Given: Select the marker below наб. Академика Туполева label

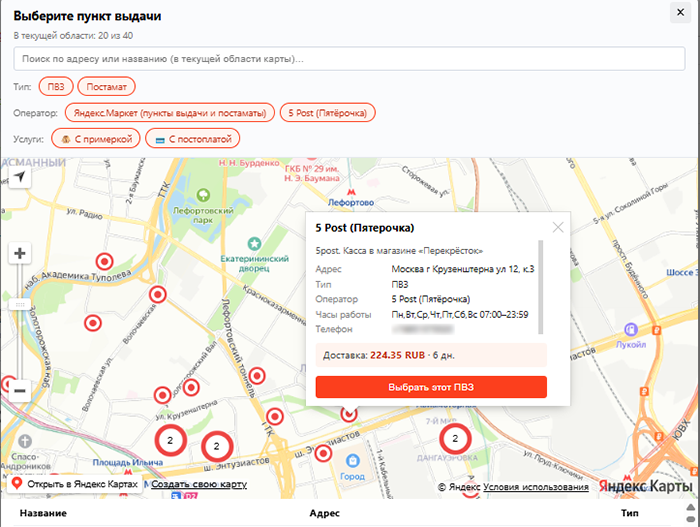Looking at the screenshot, I should [93, 323].
